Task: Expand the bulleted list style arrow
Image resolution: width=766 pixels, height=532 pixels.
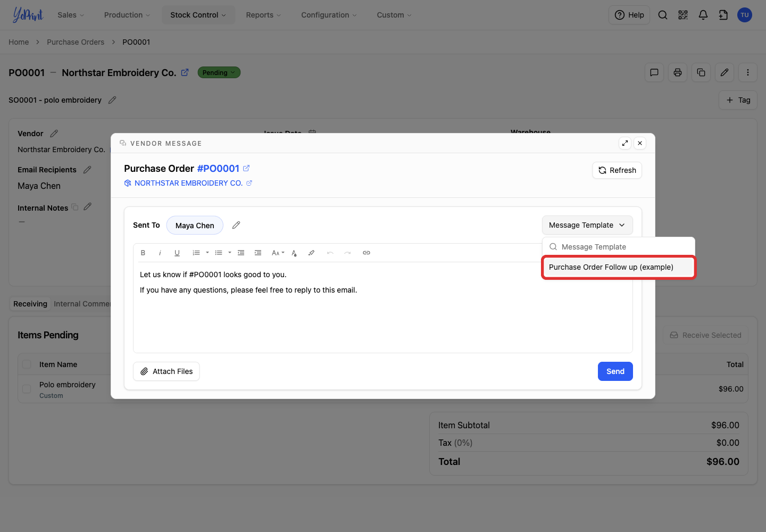Action: [230, 253]
